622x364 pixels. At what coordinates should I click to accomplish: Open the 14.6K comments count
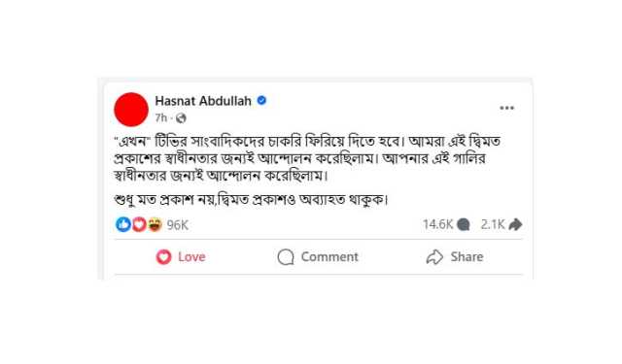(437, 224)
